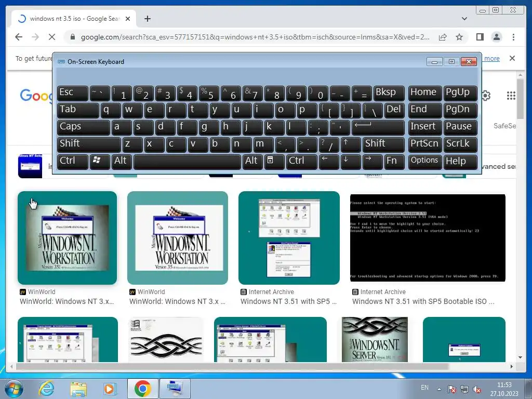Open Windows Explorer folder on taskbar

pyautogui.click(x=78, y=389)
